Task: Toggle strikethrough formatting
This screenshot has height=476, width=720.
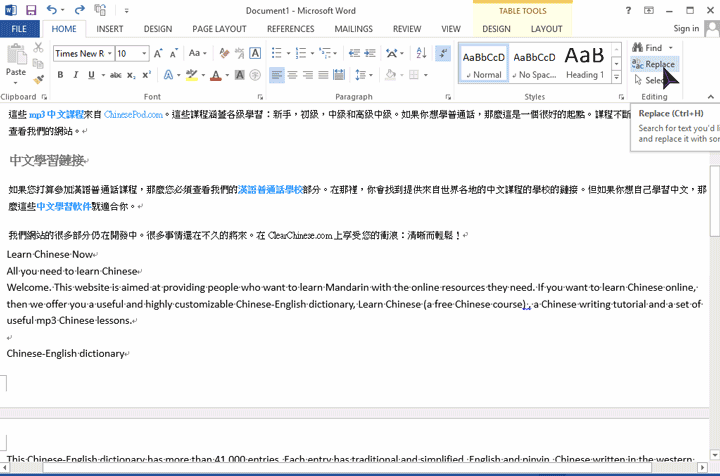Action: coord(116,75)
